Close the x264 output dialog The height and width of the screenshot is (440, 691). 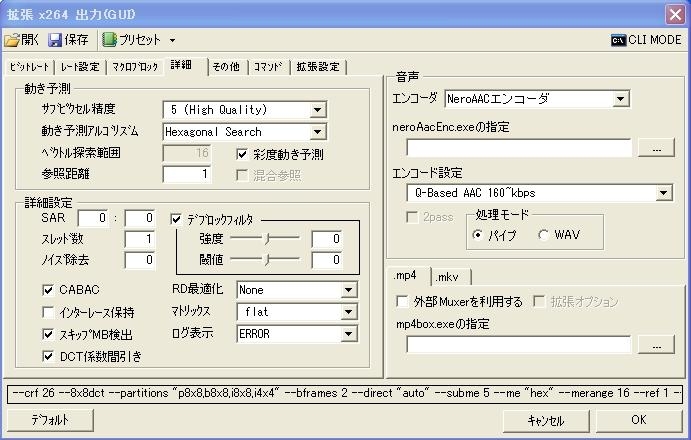click(675, 15)
